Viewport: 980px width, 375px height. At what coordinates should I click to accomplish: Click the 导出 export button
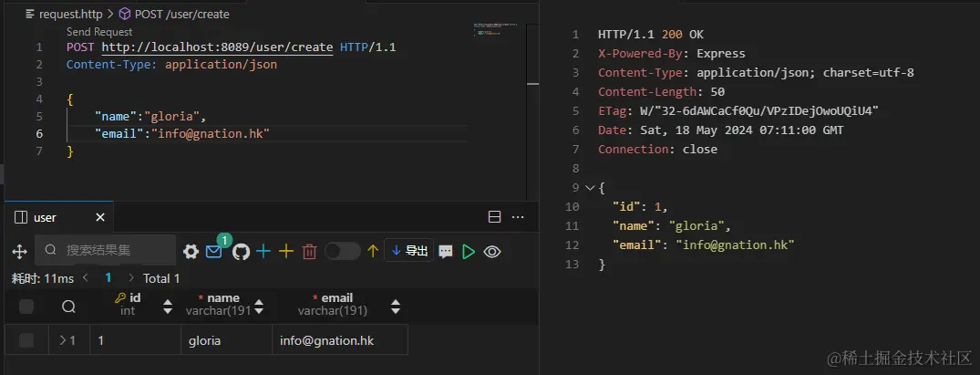pos(408,251)
